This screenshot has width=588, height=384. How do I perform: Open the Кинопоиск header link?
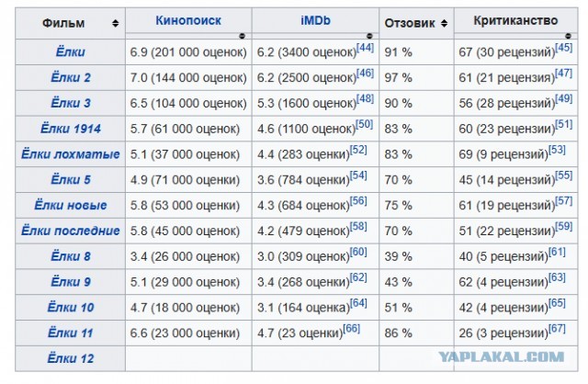pos(188,18)
